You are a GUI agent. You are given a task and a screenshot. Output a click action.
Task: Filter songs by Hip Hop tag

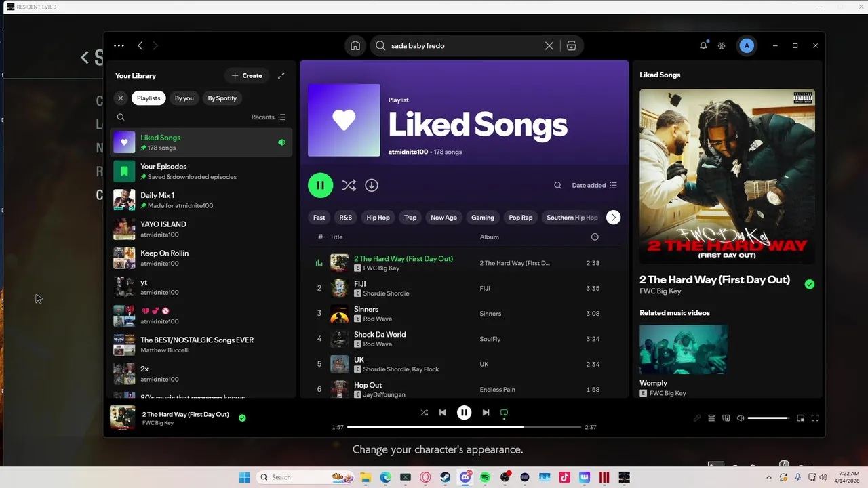[x=378, y=218]
